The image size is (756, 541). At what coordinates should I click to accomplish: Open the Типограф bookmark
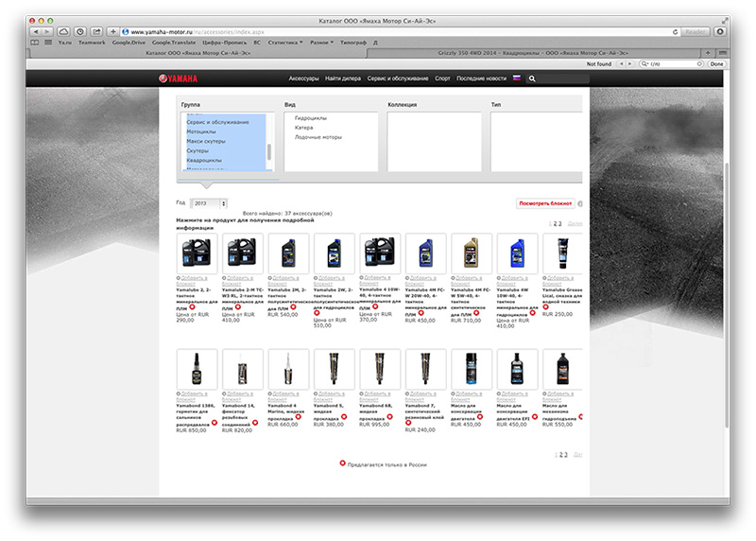(x=353, y=43)
